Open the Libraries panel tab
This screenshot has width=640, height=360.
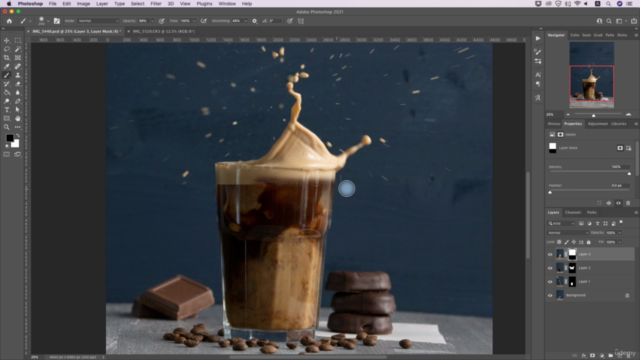[618, 124]
